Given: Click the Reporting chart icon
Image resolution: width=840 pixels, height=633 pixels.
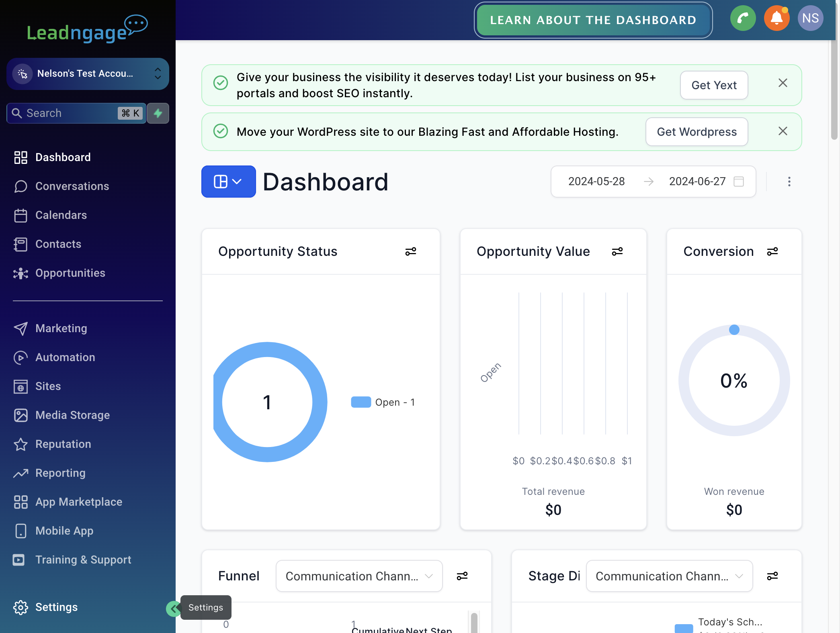Looking at the screenshot, I should pyautogui.click(x=20, y=473).
